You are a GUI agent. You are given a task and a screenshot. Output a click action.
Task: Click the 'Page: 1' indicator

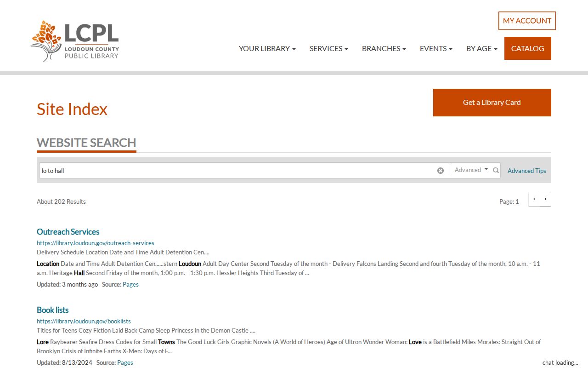(x=509, y=201)
